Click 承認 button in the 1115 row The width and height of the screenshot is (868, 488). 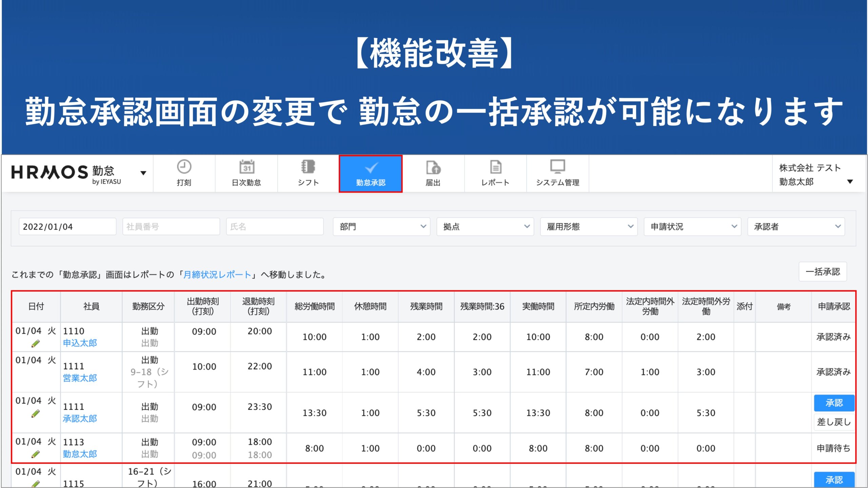click(834, 480)
